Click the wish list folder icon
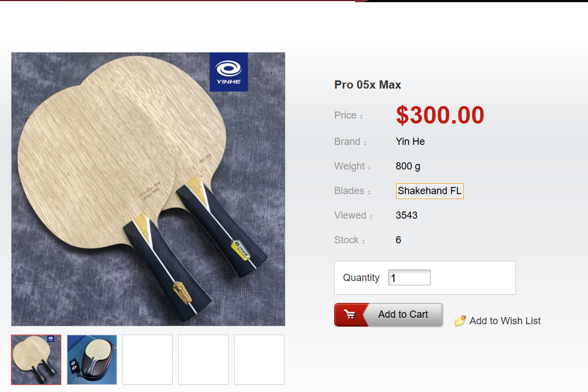The height and width of the screenshot is (392, 588). (x=460, y=321)
